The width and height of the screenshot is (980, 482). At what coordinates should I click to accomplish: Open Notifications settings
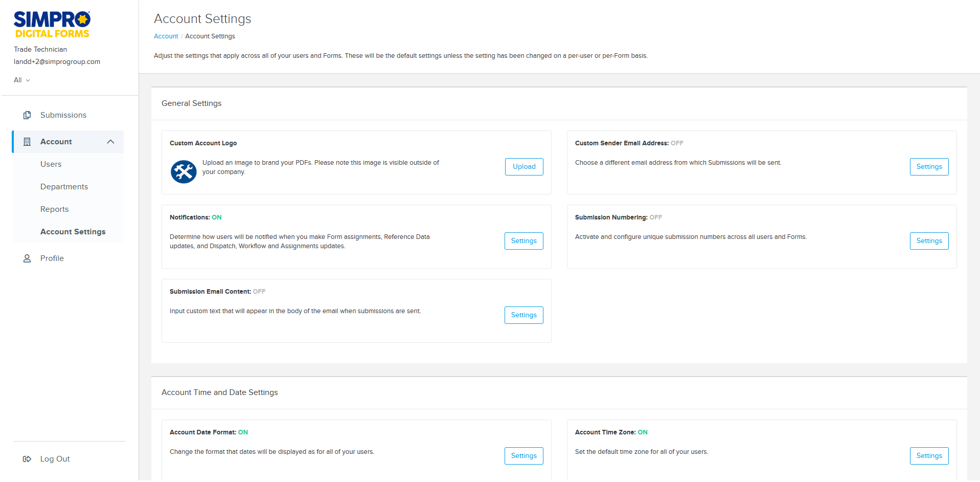point(523,241)
